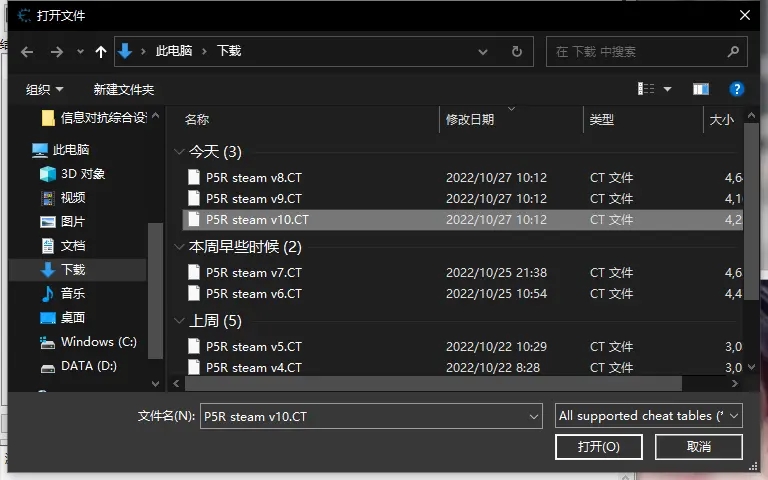This screenshot has width=768, height=480.
Task: Click CT 文件 type of P5R steam v9.CT
Action: [x=611, y=198]
